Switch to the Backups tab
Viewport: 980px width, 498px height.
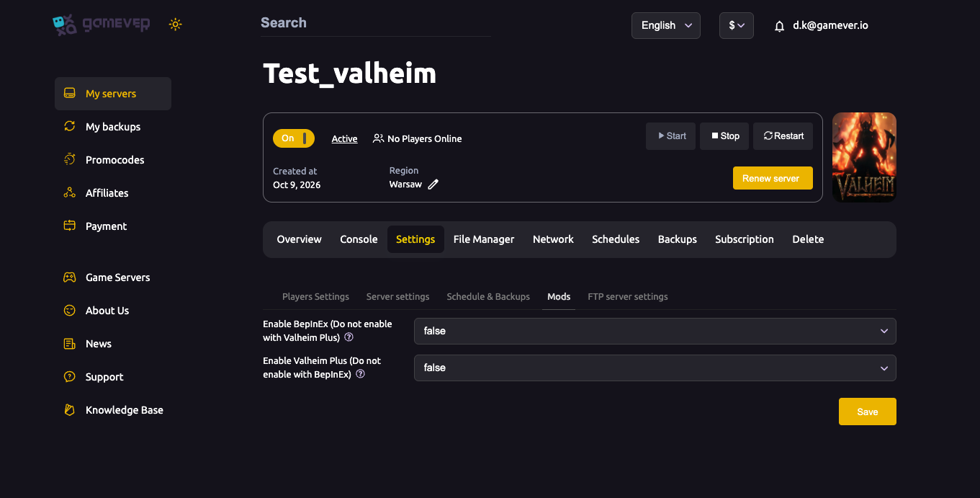[678, 239]
